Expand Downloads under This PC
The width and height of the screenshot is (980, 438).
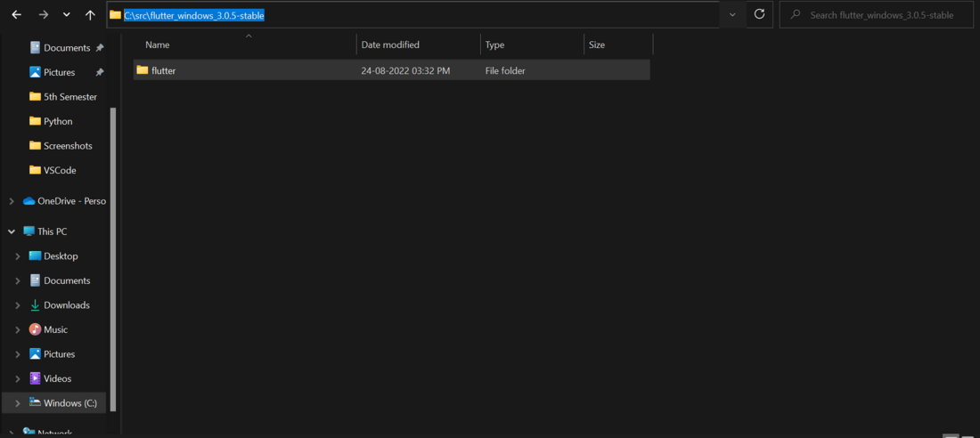(x=18, y=305)
